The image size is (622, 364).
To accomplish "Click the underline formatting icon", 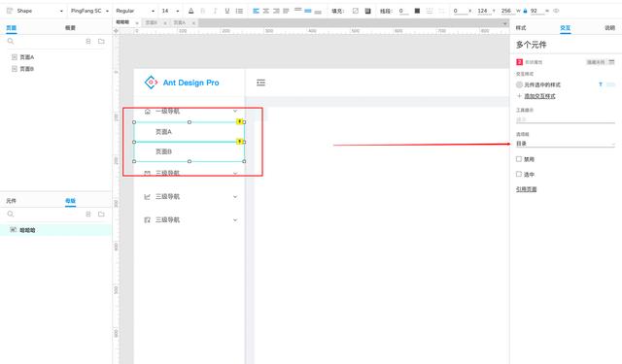I will 226,11.
